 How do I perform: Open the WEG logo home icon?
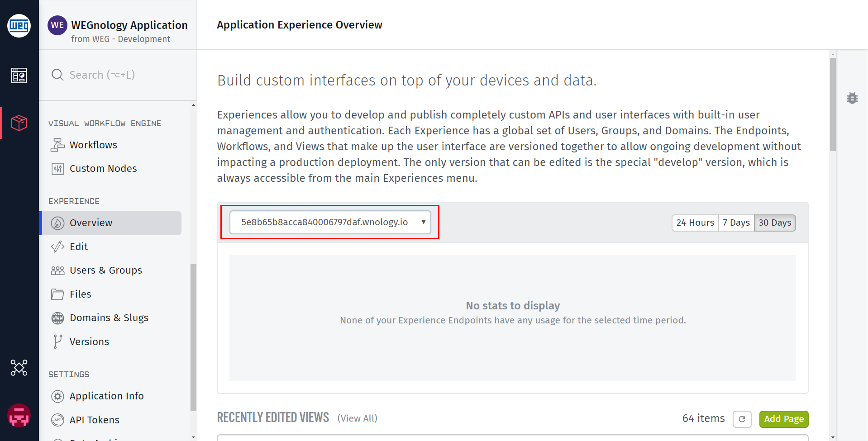tap(19, 25)
